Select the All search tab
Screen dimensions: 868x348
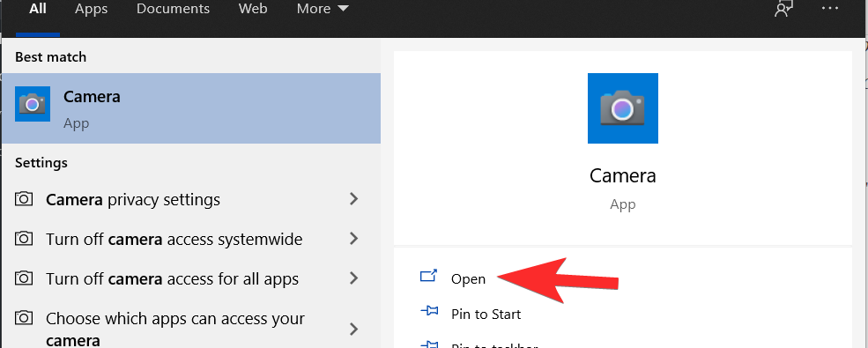click(x=38, y=9)
